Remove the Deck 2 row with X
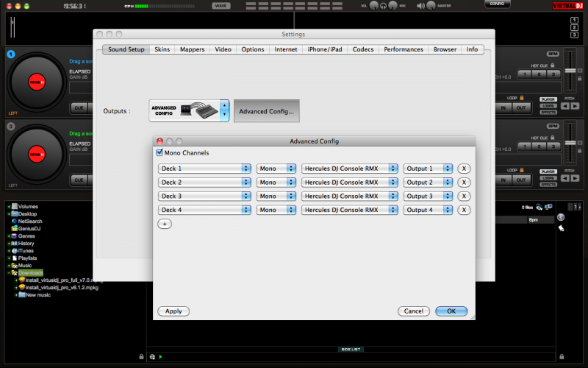Screen dimensions: 588x368 click(464, 183)
